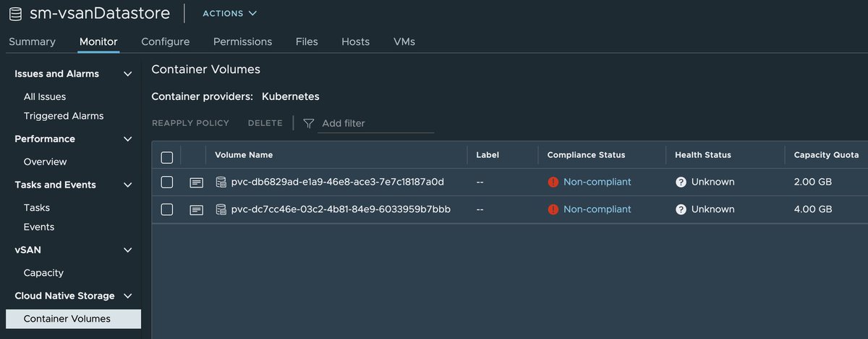Click volume disk icon of pvc-db6829ad row

tap(221, 182)
